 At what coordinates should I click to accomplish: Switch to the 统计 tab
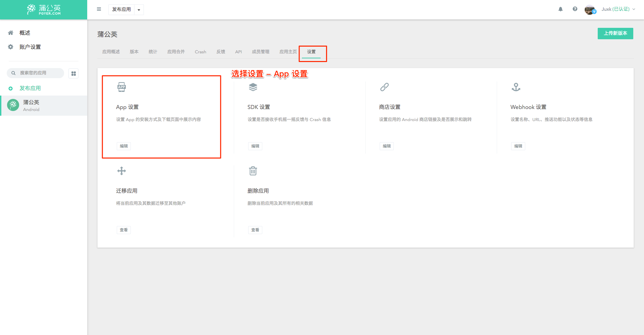tap(153, 52)
